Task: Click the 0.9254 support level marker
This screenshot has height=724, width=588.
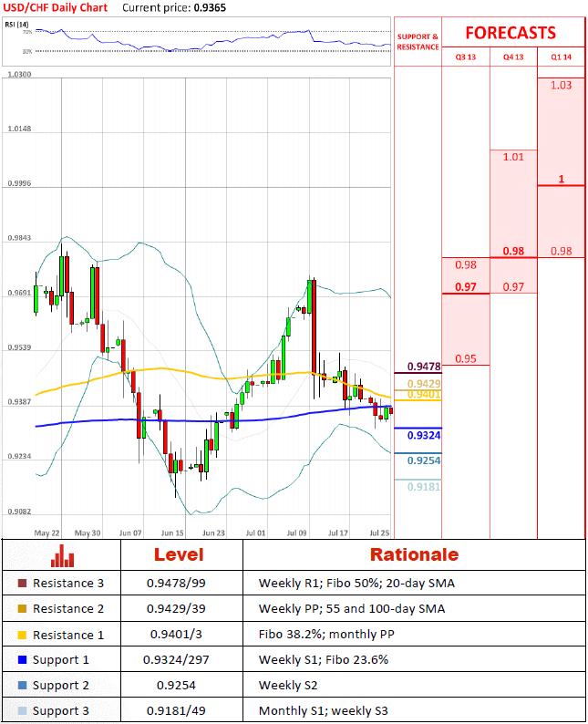Action: (424, 460)
